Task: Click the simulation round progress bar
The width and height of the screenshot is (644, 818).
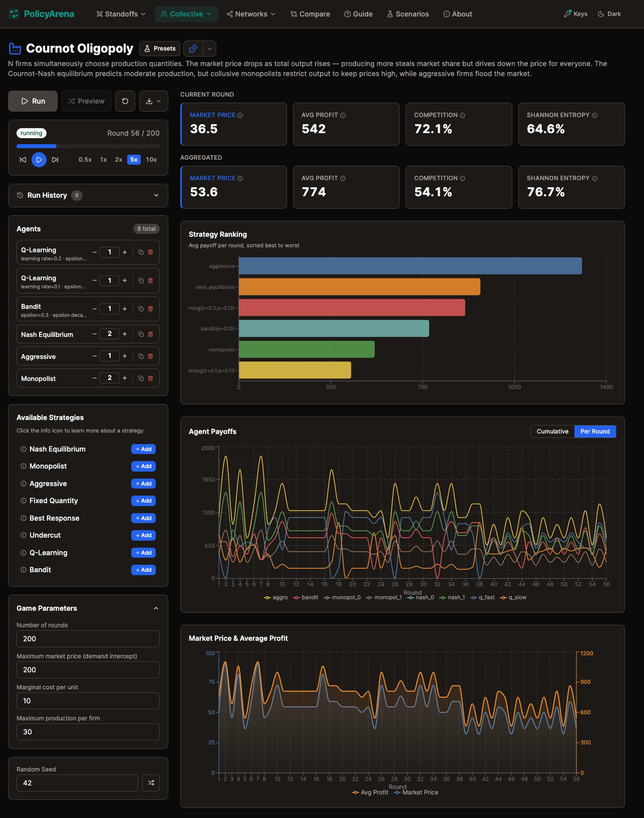Action: [x=88, y=146]
